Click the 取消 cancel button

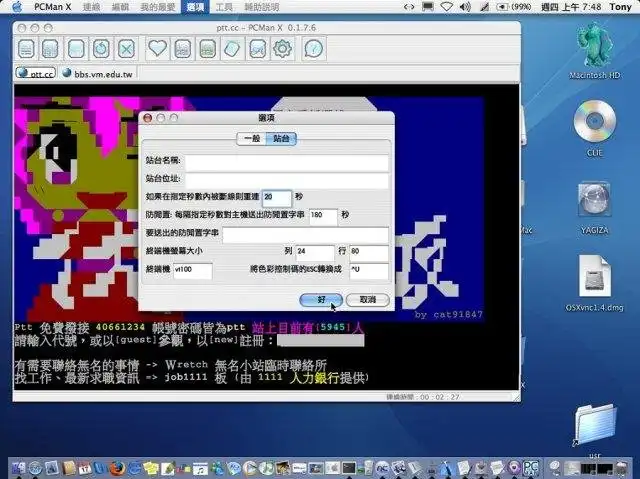[x=367, y=300]
